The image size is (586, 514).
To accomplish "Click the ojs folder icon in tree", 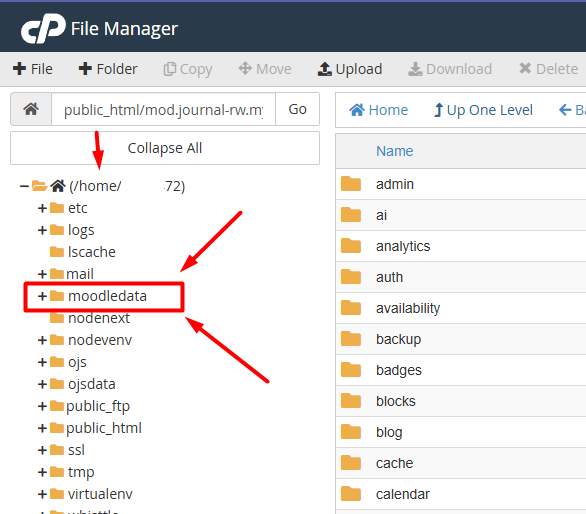I will pyautogui.click(x=57, y=361).
